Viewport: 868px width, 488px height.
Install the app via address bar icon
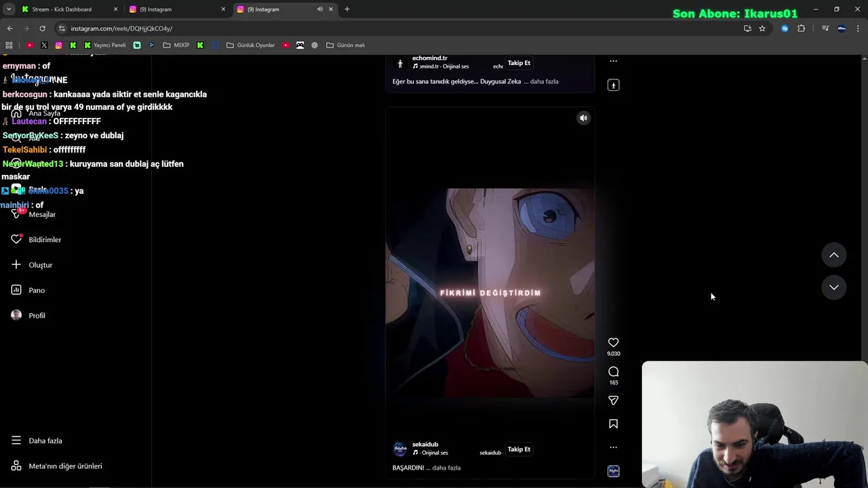click(747, 28)
